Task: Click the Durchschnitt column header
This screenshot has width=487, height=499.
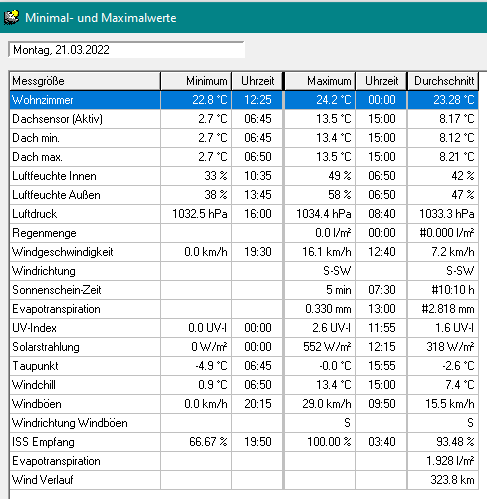Action: tap(443, 81)
